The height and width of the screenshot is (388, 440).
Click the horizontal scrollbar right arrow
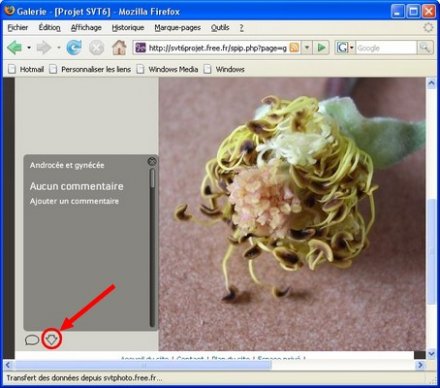coord(420,365)
